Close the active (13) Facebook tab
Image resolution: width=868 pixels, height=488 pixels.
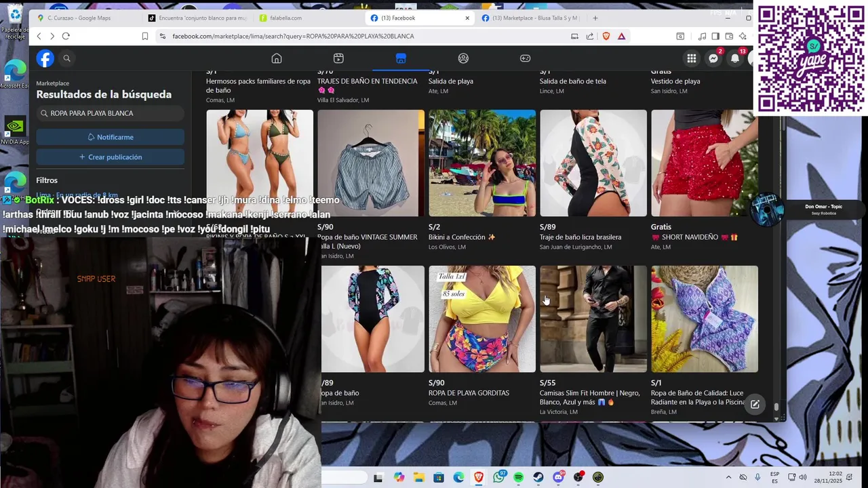coord(467,18)
